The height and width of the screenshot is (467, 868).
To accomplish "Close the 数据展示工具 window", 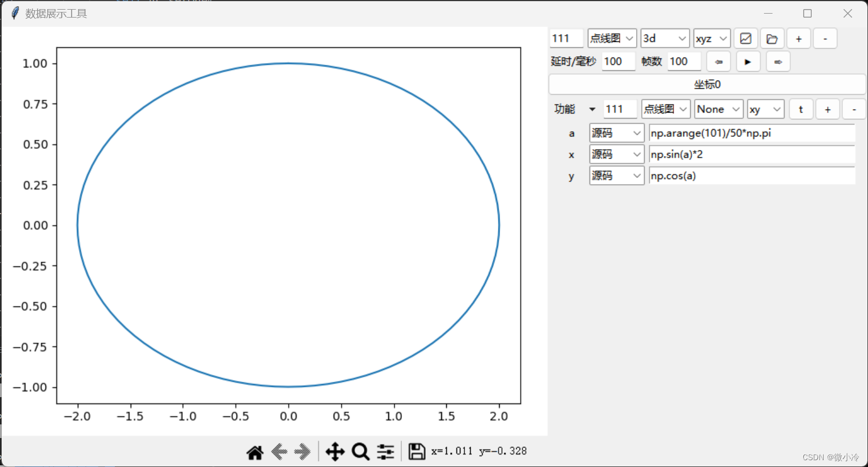I will (848, 14).
